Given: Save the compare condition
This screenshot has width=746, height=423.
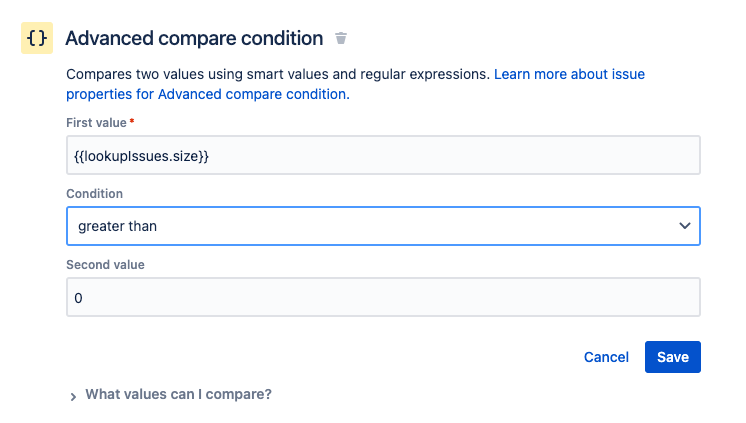Looking at the screenshot, I should (x=672, y=357).
